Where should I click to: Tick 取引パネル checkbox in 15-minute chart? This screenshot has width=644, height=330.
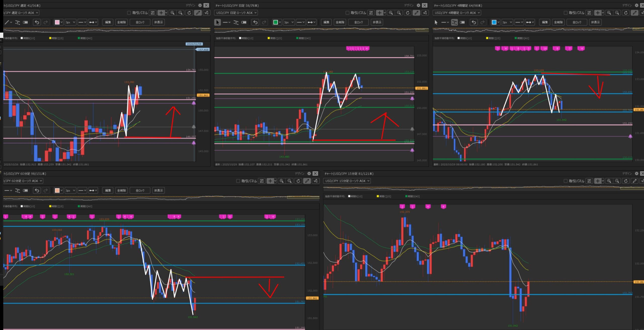coord(566,181)
